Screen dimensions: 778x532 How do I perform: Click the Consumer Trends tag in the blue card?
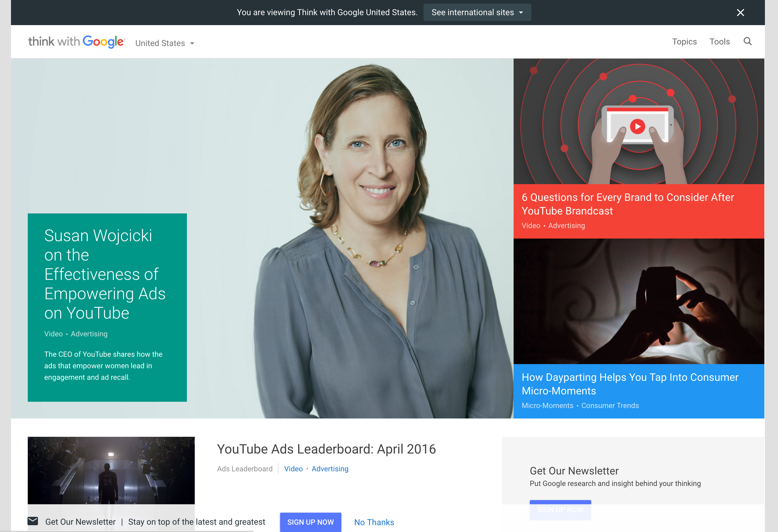(x=610, y=406)
